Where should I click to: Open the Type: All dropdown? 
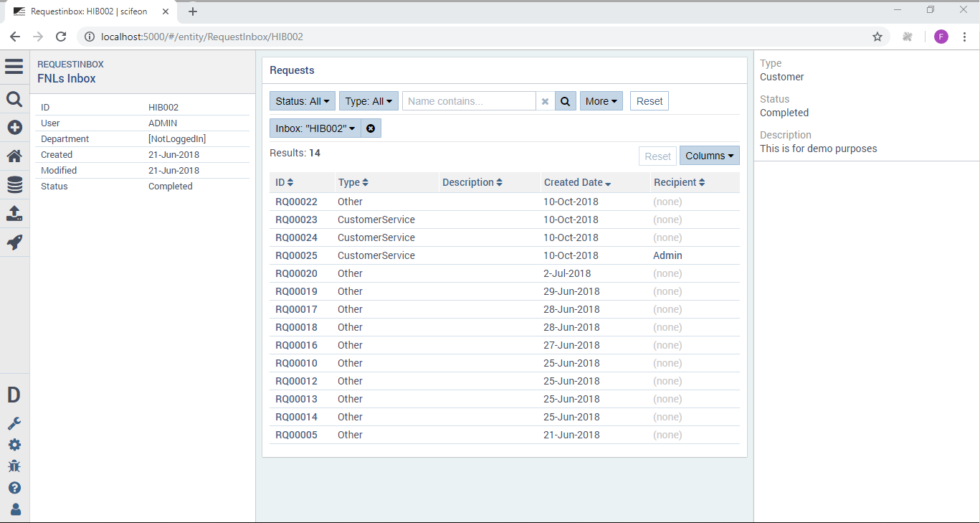(x=368, y=101)
